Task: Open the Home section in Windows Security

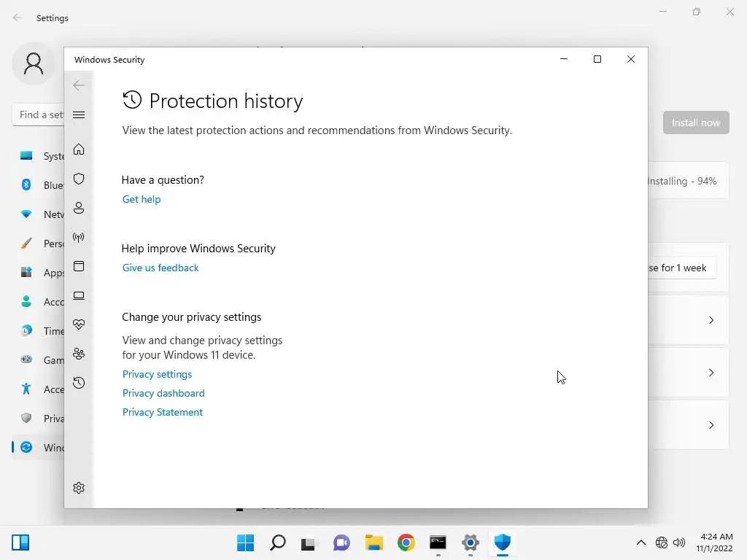Action: pyautogui.click(x=79, y=149)
